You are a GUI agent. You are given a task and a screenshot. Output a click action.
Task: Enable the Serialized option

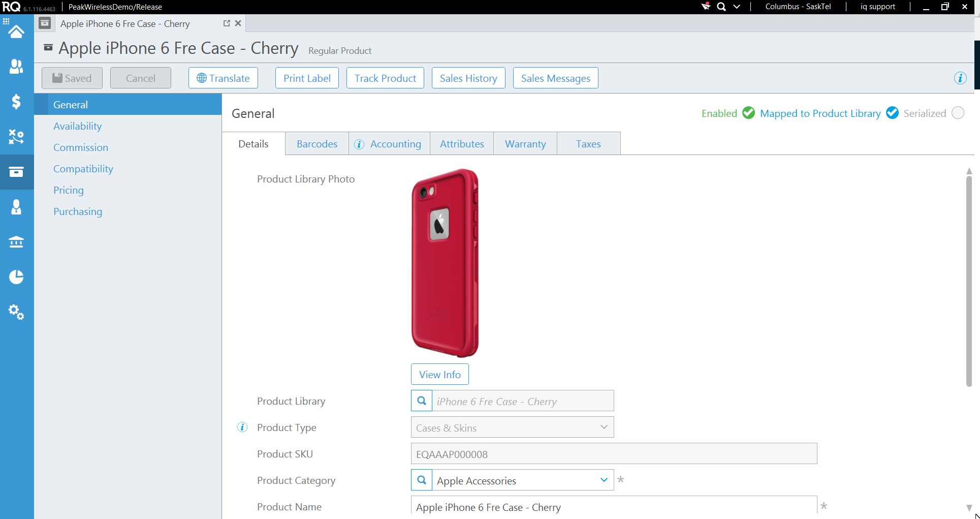[x=958, y=113]
